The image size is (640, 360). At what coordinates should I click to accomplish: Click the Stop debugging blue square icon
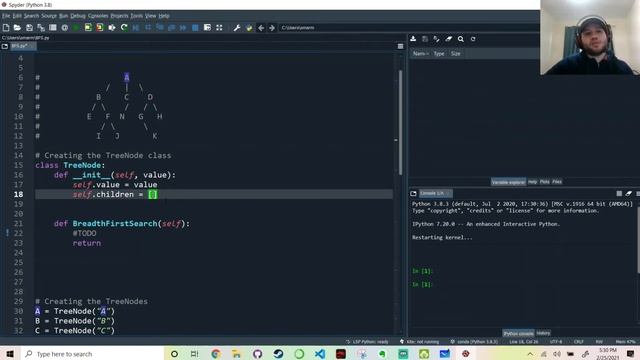coord(195,28)
